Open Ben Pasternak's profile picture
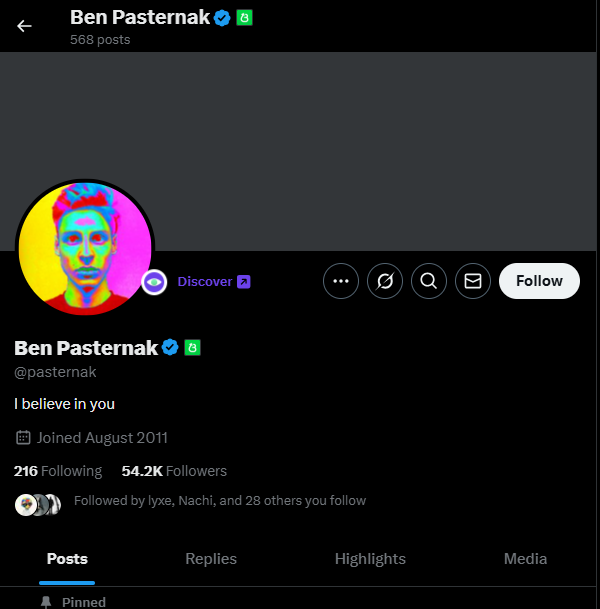This screenshot has width=600, height=609. [x=85, y=249]
